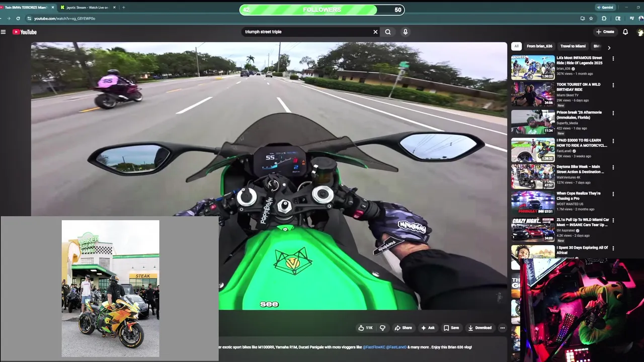Click the WalkVentures 4K channel name

569,177
